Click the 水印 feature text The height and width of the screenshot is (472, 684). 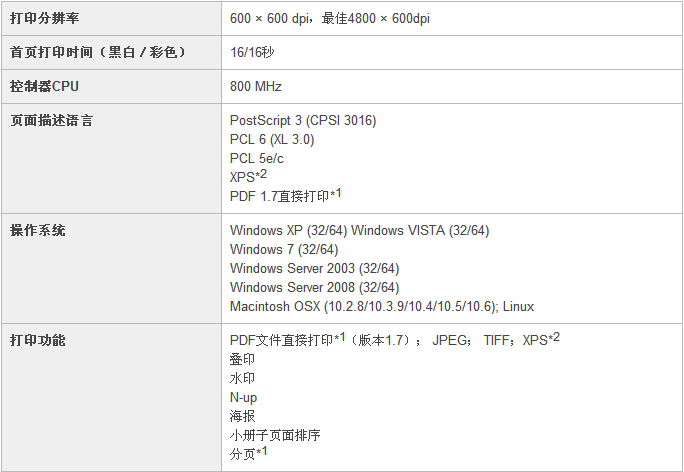242,379
